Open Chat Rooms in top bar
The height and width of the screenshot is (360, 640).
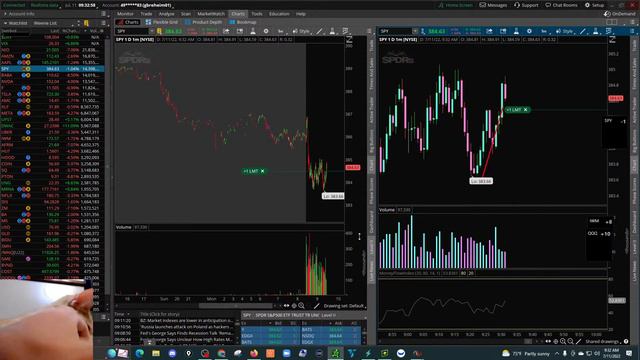coord(562,5)
